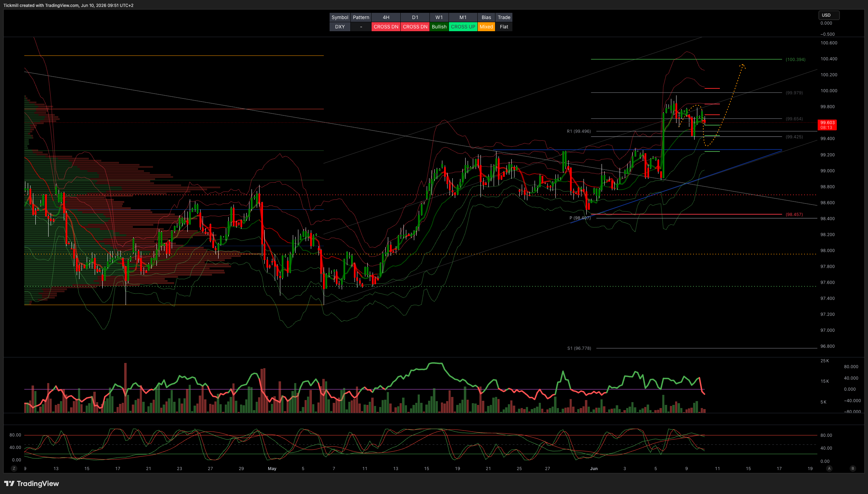Screen dimensions: 868x494
Task: Click the May label on time axis
Action: pyautogui.click(x=272, y=469)
